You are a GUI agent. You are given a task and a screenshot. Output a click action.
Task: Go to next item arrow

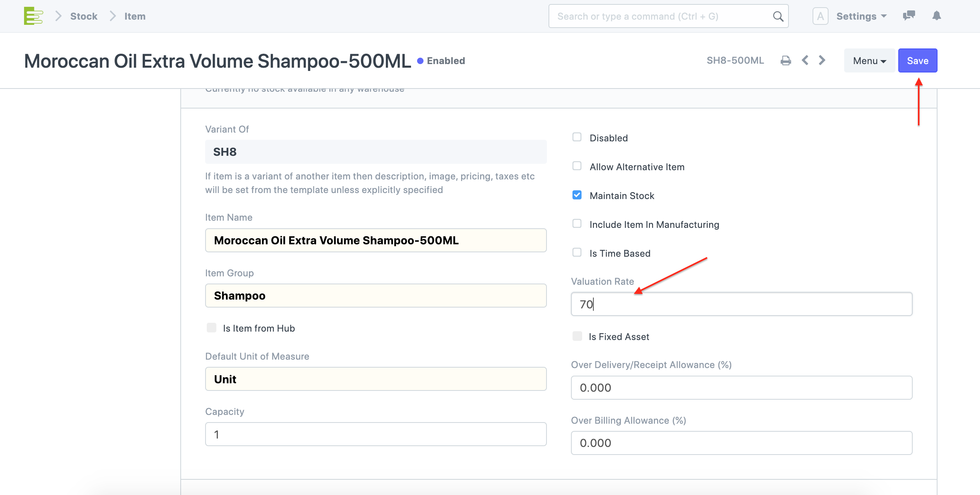point(822,60)
